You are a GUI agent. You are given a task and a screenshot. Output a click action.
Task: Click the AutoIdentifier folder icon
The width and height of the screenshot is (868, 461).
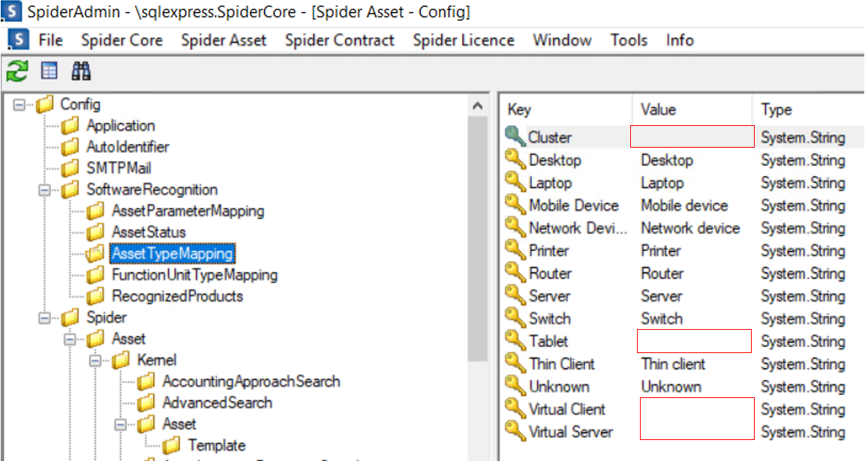70,147
